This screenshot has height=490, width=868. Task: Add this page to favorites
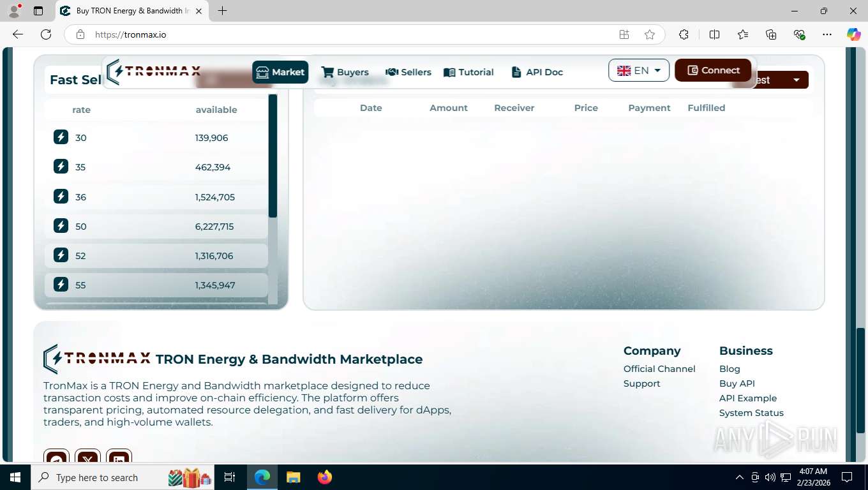click(x=650, y=34)
